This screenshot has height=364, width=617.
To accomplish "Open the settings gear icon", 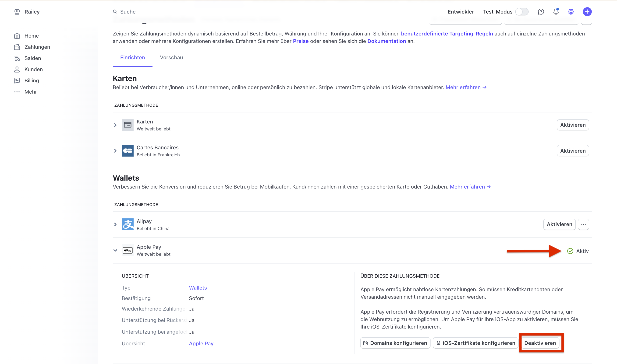I will [x=571, y=12].
